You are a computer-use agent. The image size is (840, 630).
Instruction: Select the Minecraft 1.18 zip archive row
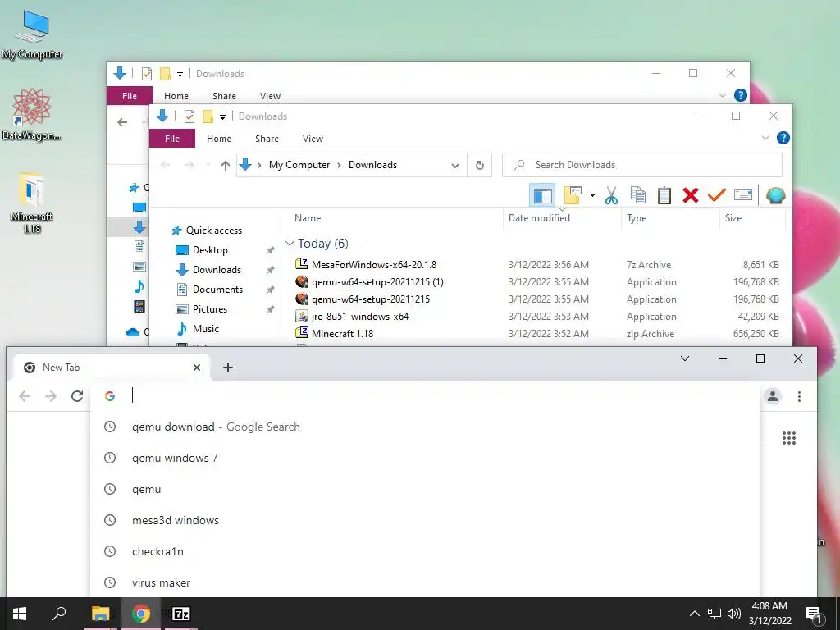pos(536,333)
